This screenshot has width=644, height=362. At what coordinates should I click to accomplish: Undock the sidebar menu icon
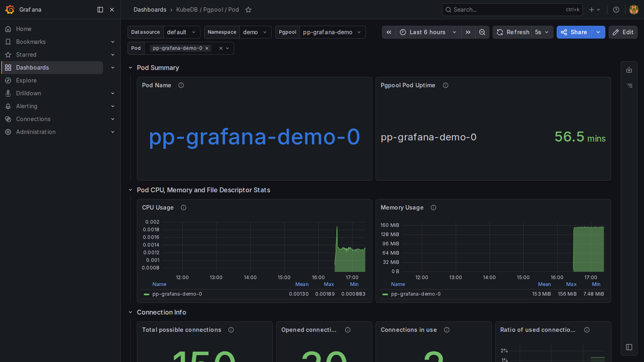[x=100, y=10]
